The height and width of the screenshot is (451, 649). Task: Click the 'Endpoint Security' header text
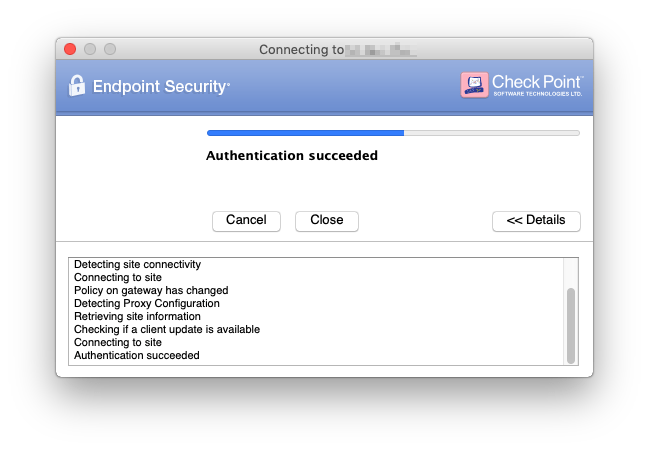click(160, 87)
